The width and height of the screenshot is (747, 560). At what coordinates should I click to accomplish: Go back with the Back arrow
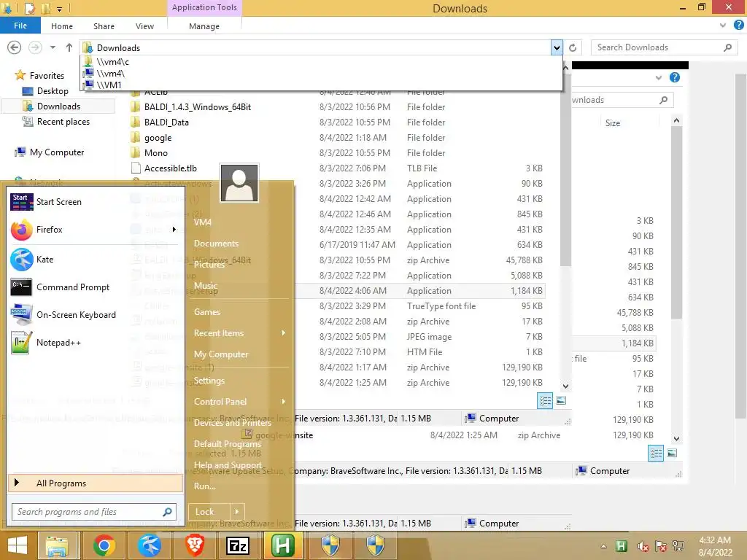[x=15, y=47]
